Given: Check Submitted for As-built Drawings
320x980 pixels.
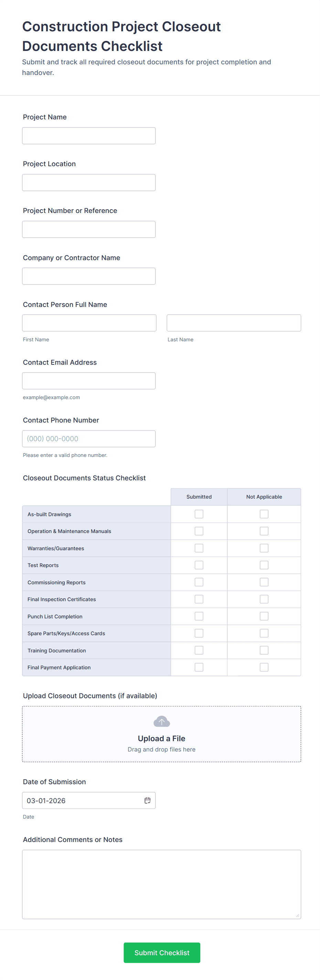Looking at the screenshot, I should (199, 514).
